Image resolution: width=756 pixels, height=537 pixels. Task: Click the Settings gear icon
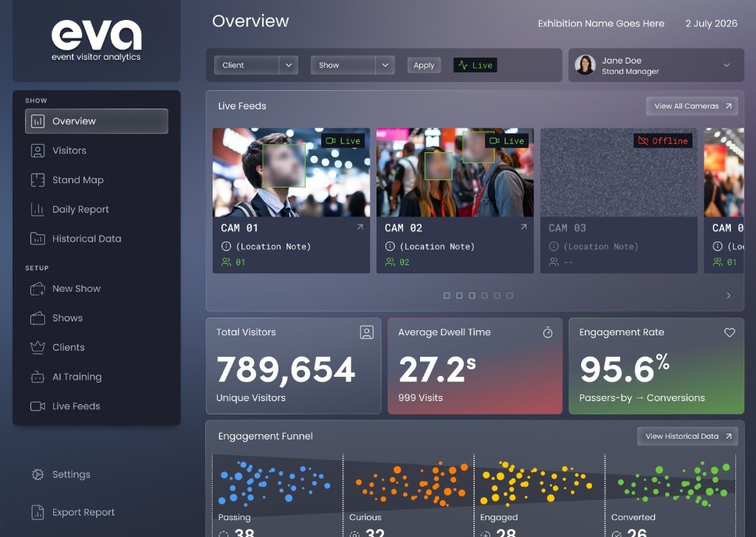pyautogui.click(x=38, y=475)
